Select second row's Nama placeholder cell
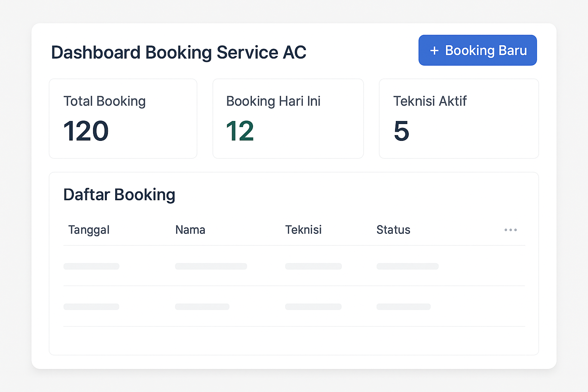The width and height of the screenshot is (588, 392). (202, 307)
